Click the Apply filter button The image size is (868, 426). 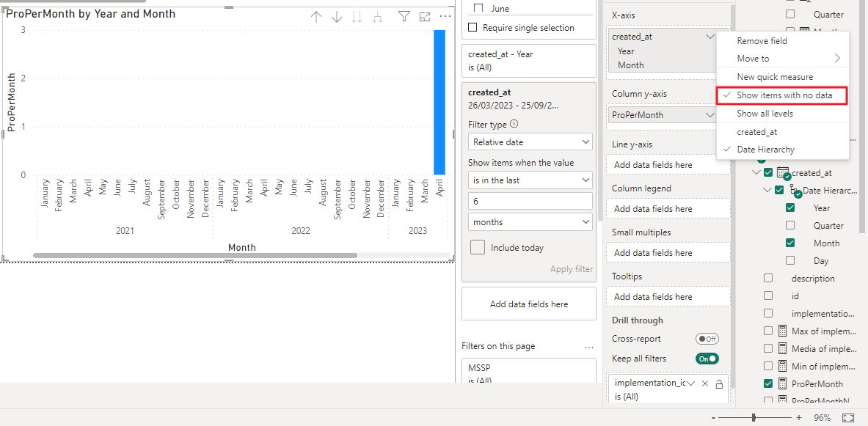(x=572, y=269)
